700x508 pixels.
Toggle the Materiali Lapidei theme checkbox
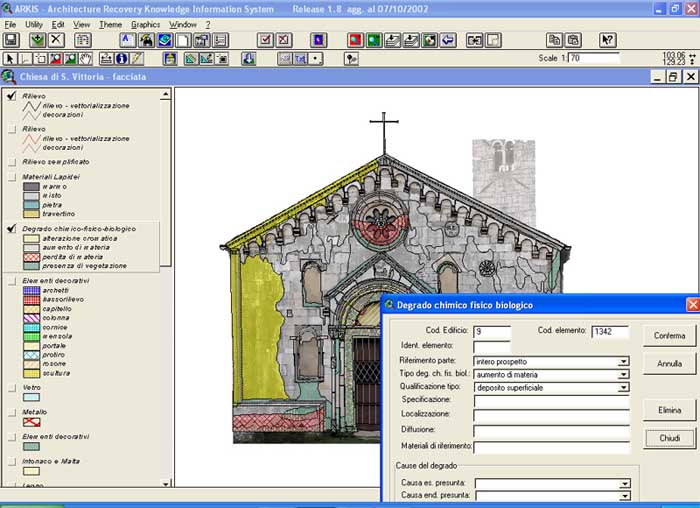tap(11, 177)
